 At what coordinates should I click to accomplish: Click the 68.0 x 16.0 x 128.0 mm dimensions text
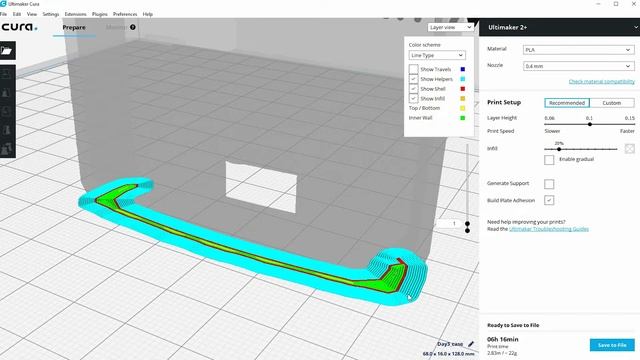pos(449,354)
